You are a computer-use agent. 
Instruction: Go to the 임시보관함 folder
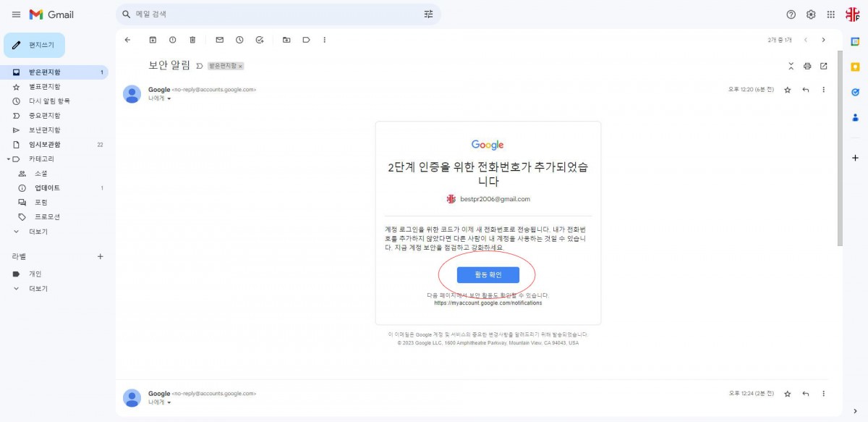tap(44, 144)
